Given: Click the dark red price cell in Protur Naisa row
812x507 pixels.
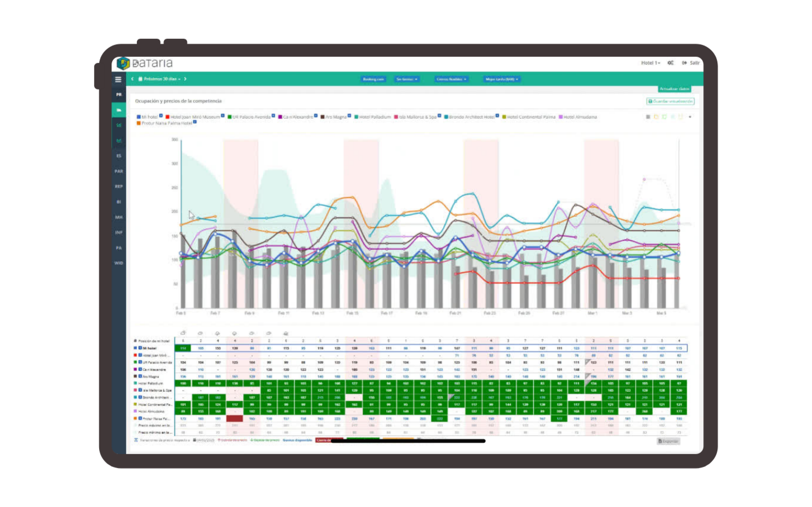Looking at the screenshot, I should pyautogui.click(x=234, y=419).
